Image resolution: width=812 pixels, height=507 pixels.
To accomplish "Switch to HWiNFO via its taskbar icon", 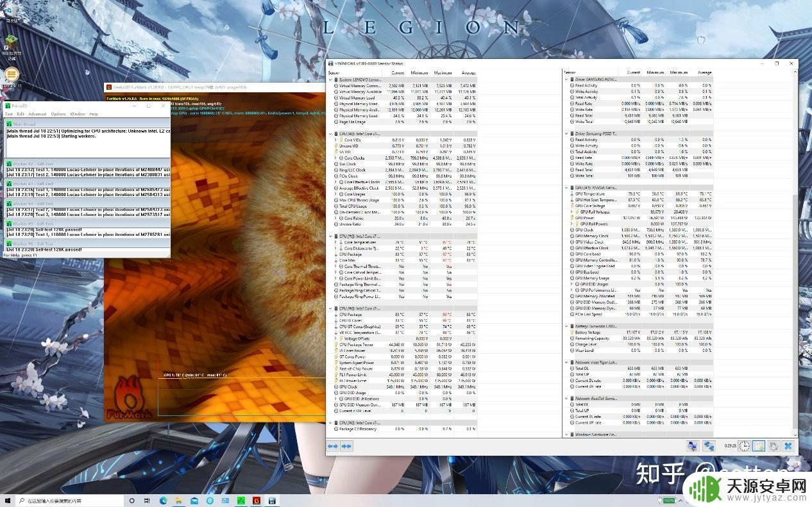I will point(273,500).
